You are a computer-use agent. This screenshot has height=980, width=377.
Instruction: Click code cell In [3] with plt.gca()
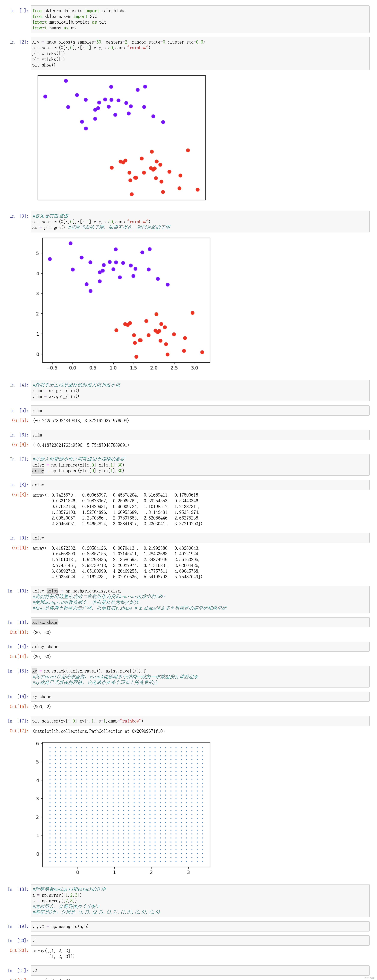click(200, 221)
